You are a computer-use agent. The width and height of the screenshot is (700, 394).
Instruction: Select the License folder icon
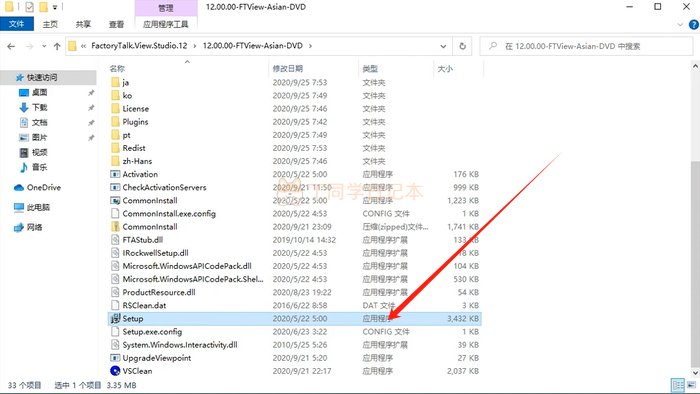coord(115,108)
